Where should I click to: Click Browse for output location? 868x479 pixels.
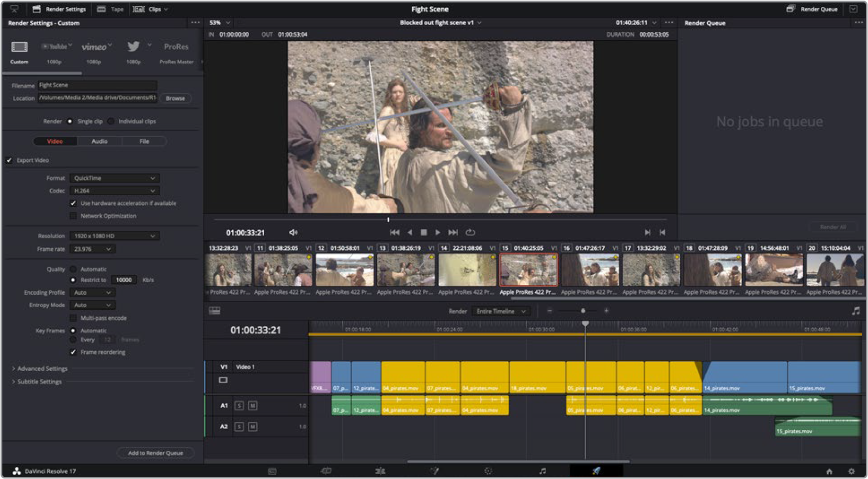(175, 98)
